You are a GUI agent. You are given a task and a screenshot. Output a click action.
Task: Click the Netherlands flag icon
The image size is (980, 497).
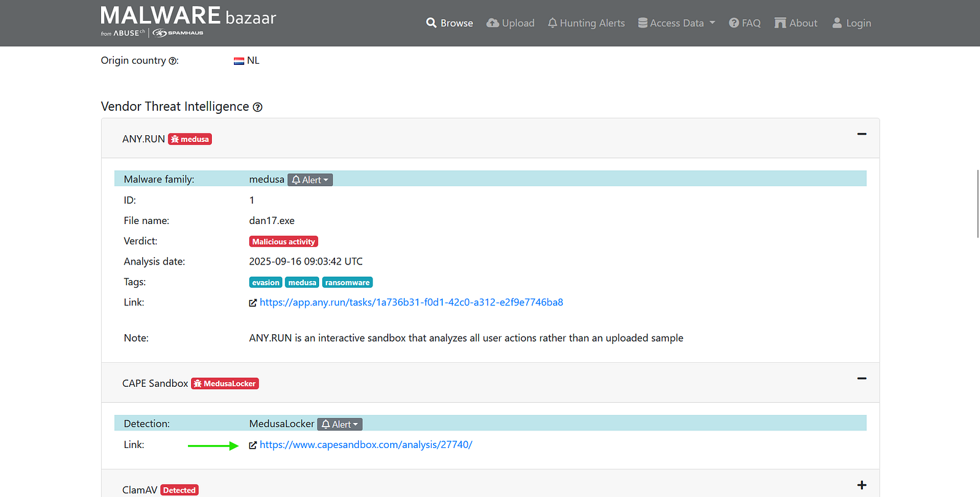[239, 61]
